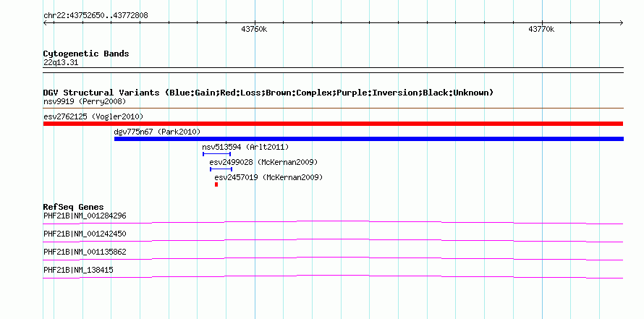Click the esv2762125 (Vogler2010) label
Viewport: 644px width, 319px height.
93,116
